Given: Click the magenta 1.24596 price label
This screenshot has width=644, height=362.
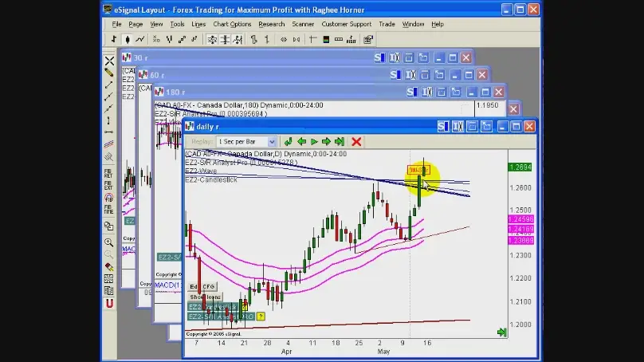Looking at the screenshot, I should pos(520,219).
